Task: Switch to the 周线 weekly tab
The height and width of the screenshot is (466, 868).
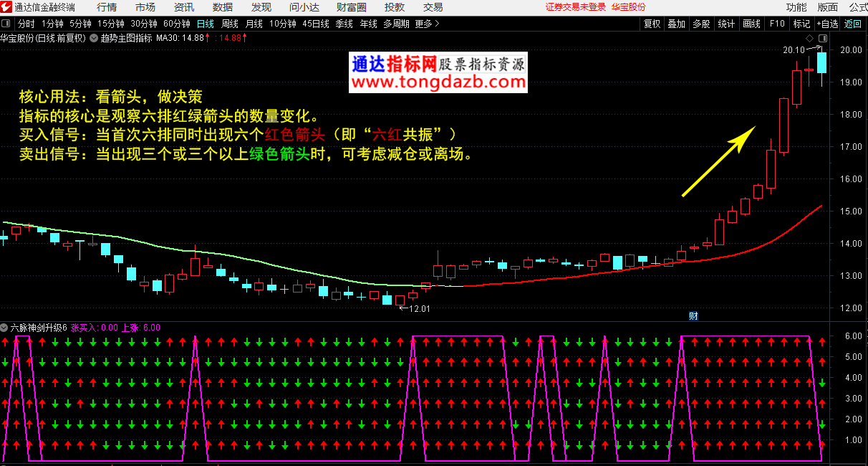Action: pyautogui.click(x=230, y=24)
